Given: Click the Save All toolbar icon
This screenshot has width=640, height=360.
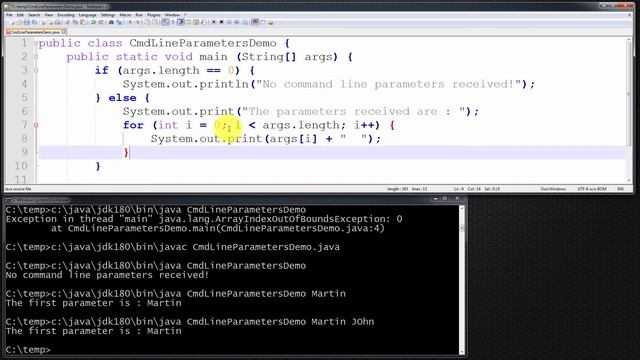Looking at the screenshot, I should [34, 22].
